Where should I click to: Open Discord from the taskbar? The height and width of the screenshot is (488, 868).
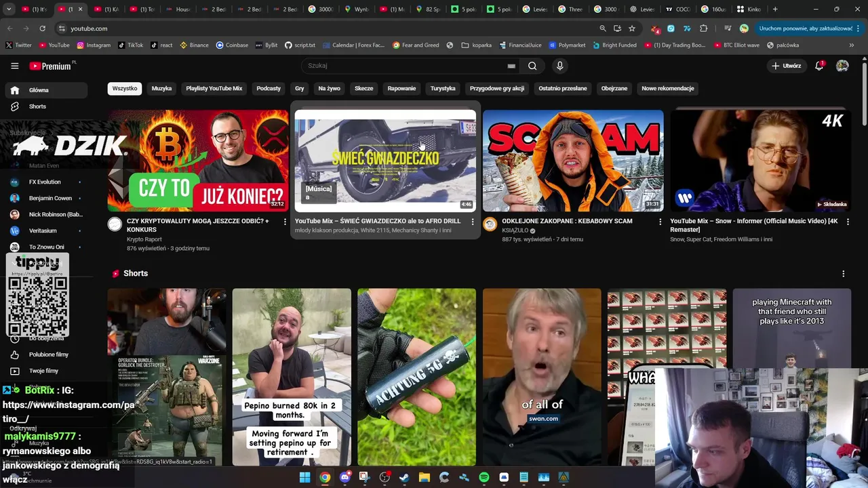pyautogui.click(x=344, y=477)
